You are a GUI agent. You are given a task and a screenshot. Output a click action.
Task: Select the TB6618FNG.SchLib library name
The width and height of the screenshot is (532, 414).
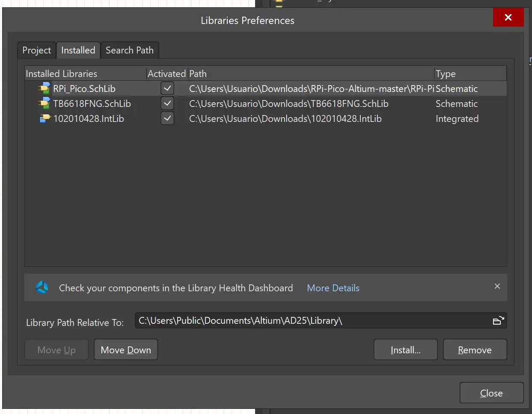(x=92, y=103)
